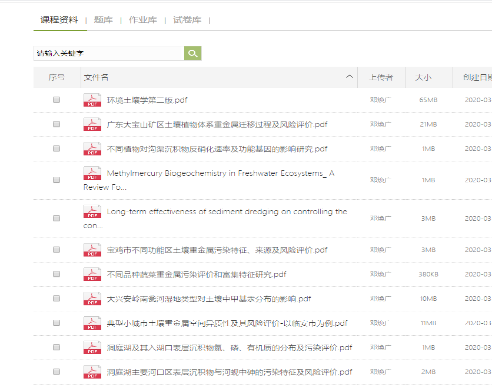Click PDF icon of 洞庭湖及其入湖口 file
The image size is (492, 385).
92,348
